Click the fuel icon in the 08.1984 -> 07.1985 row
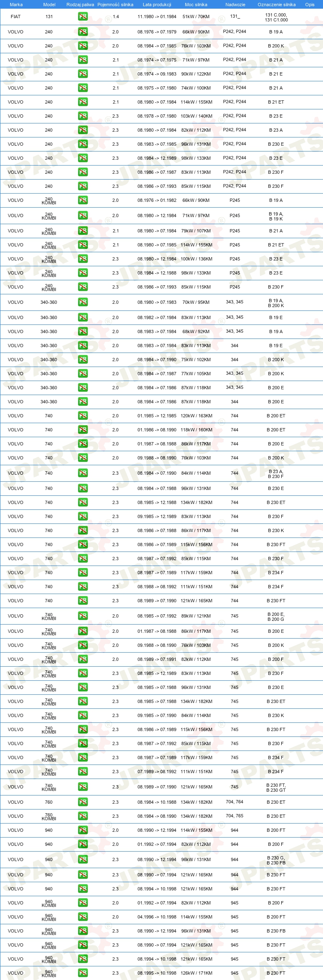 [x=83, y=46]
